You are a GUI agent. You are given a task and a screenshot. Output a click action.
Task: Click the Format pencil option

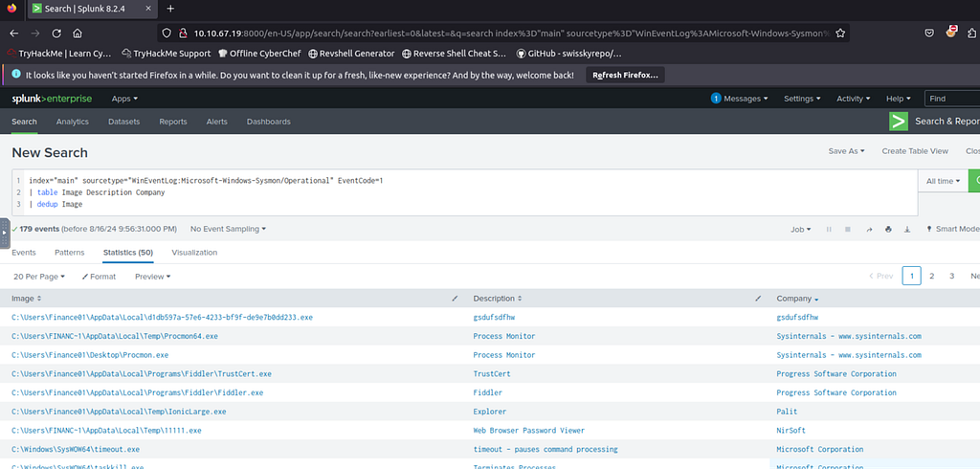[99, 277]
